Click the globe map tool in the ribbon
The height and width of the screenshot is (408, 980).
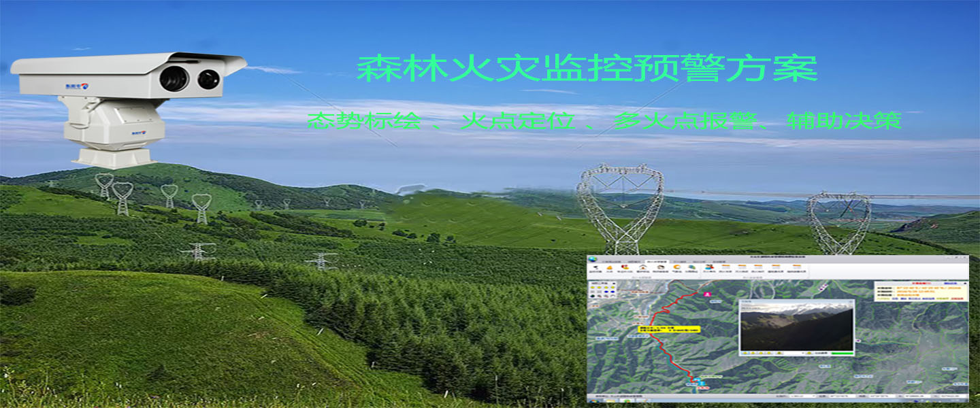tap(691, 267)
